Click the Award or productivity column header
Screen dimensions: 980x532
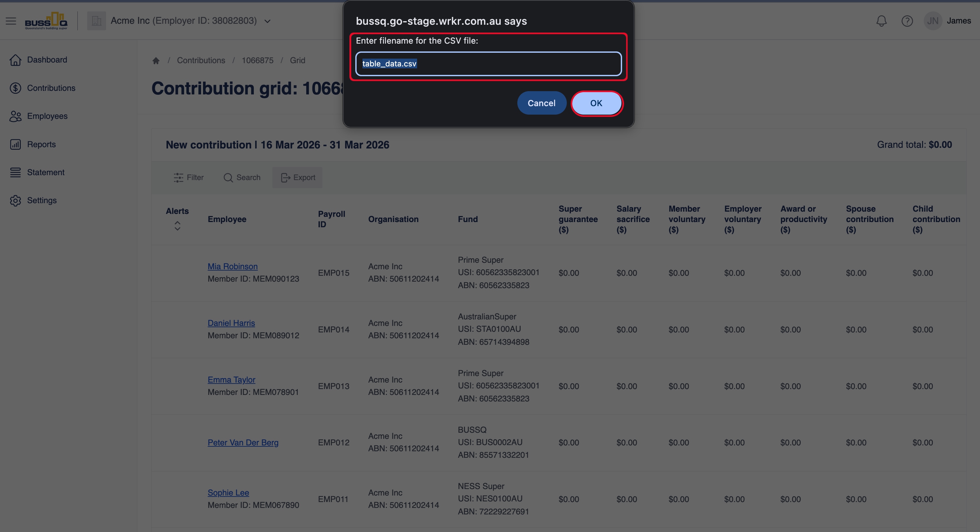click(x=803, y=219)
